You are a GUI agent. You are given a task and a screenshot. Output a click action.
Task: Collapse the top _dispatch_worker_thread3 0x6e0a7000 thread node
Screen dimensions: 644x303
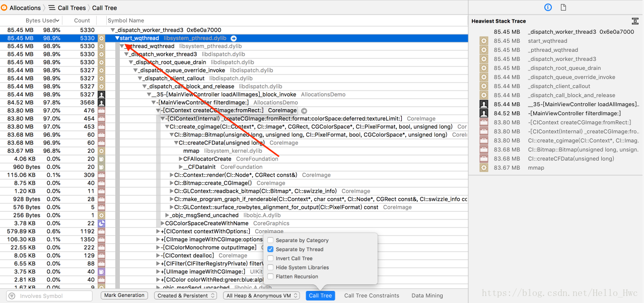[112, 30]
